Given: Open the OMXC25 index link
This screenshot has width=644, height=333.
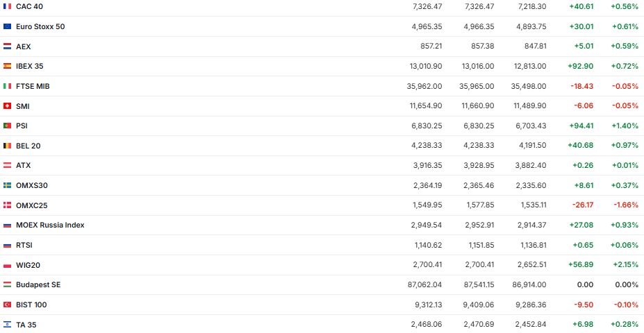Looking at the screenshot, I should pos(32,205).
